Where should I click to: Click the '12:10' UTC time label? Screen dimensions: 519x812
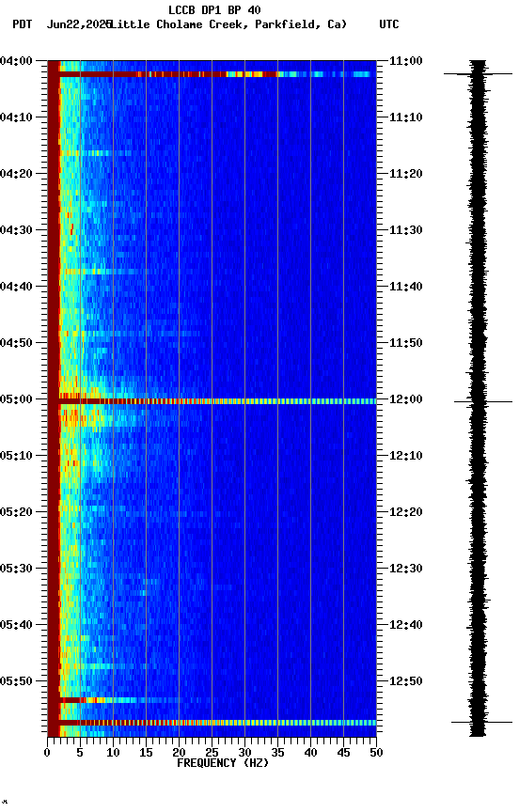[406, 456]
